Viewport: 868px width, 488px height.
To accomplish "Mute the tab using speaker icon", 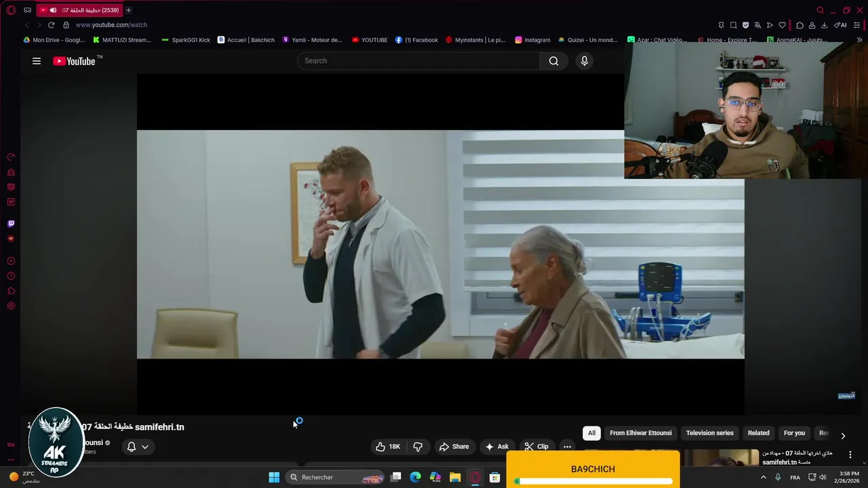I will pyautogui.click(x=53, y=10).
